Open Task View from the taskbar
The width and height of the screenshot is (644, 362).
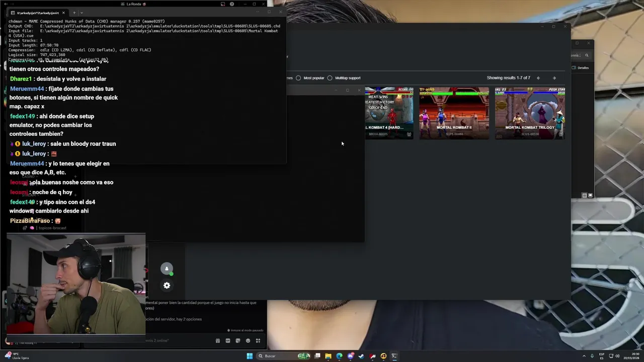(317, 356)
